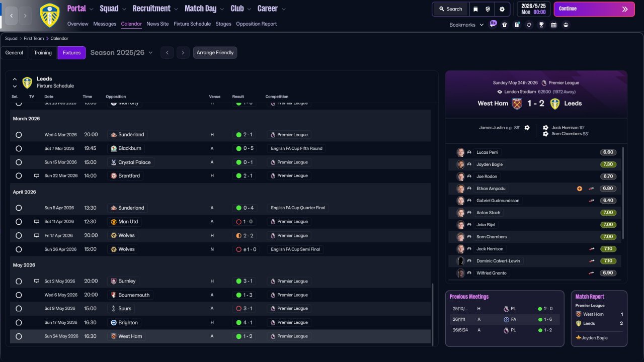
Task: Click the TV broadcast icon for Brentford fixture
Action: click(x=37, y=176)
